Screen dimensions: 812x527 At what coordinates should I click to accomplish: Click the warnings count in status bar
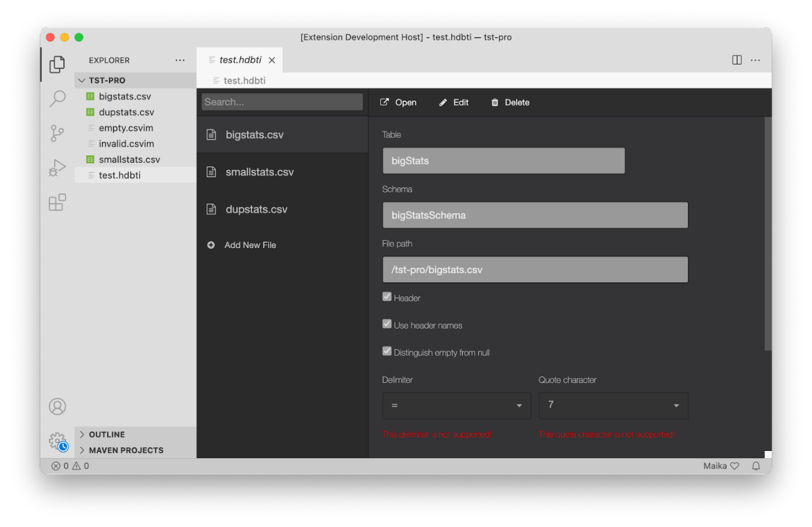[81, 465]
